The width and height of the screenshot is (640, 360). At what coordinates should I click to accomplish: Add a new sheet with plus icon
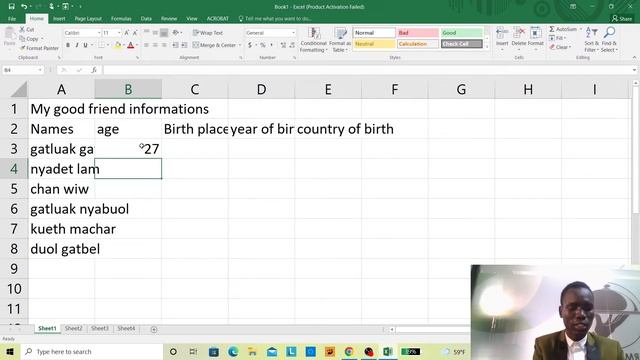154,329
